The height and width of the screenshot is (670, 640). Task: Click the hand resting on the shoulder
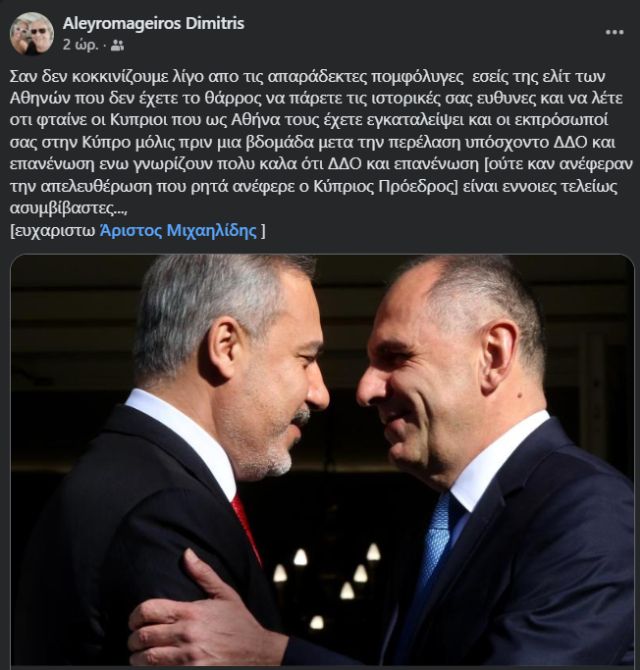tap(201, 615)
